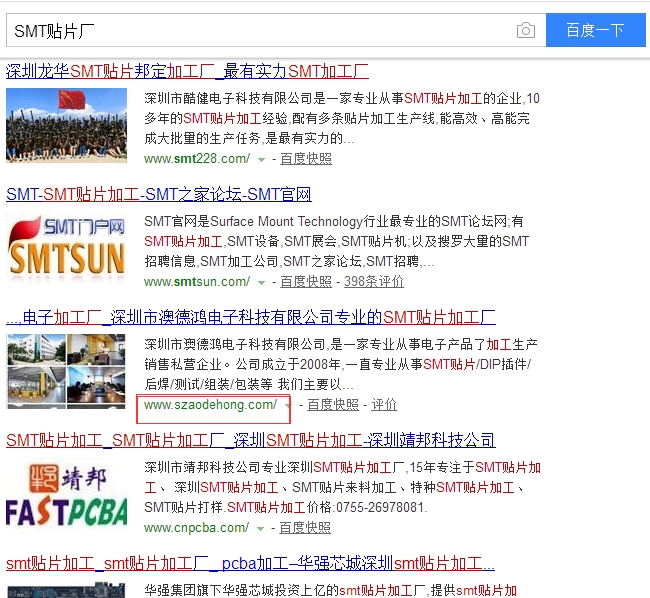Open the 深圳龙华SMT贴片邦定加工厂 result title

tap(187, 71)
